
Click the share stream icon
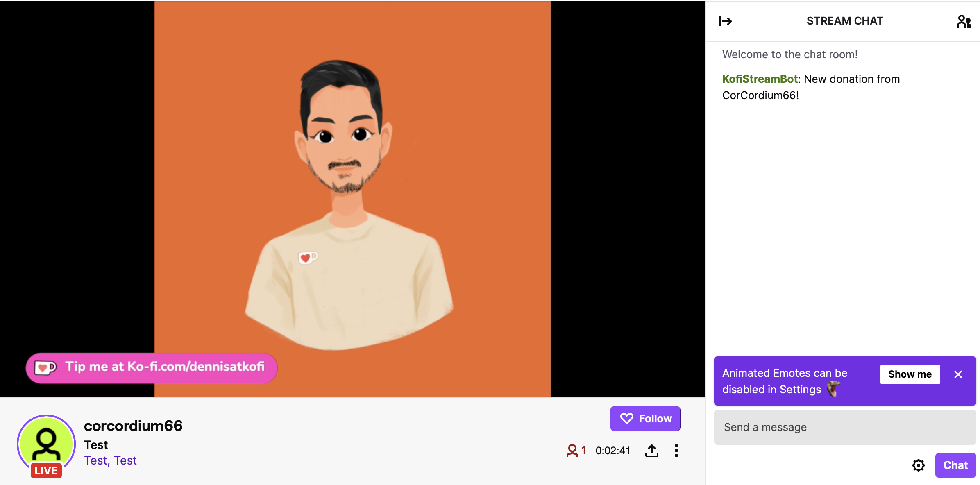coord(652,449)
